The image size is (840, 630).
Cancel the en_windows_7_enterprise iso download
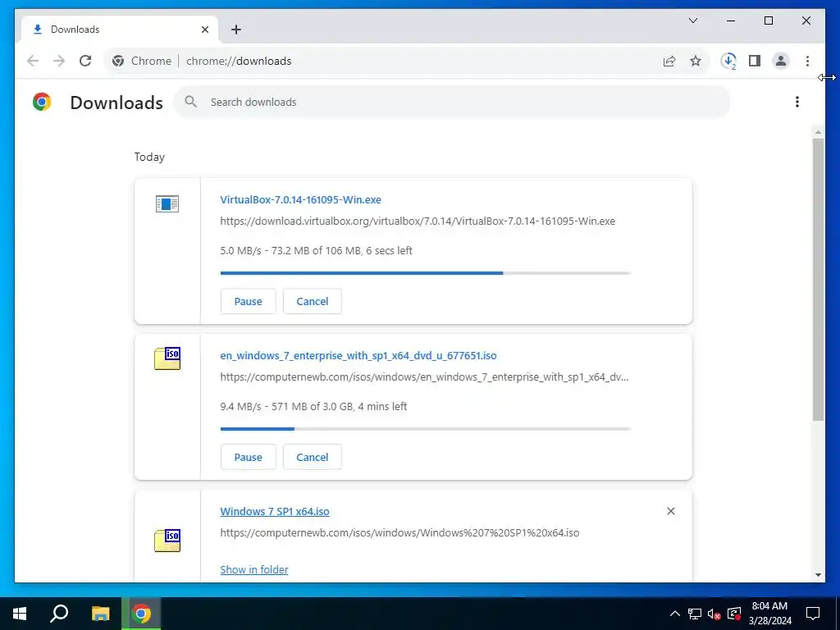(x=313, y=457)
